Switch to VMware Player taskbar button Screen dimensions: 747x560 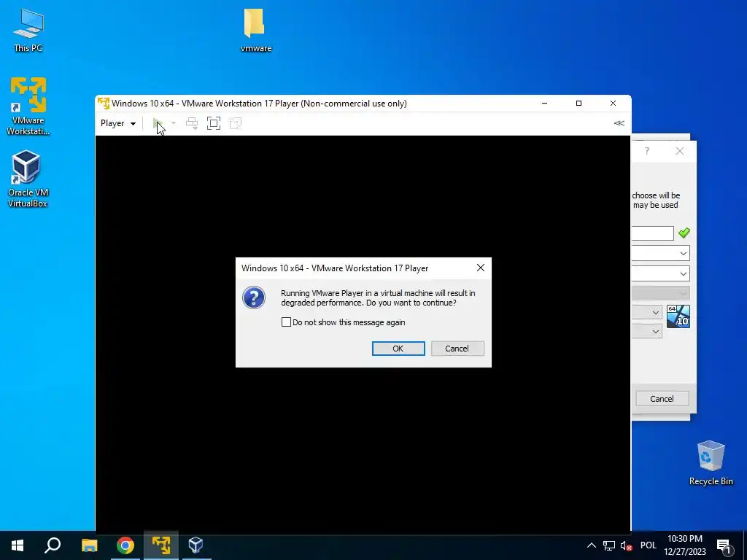point(161,545)
